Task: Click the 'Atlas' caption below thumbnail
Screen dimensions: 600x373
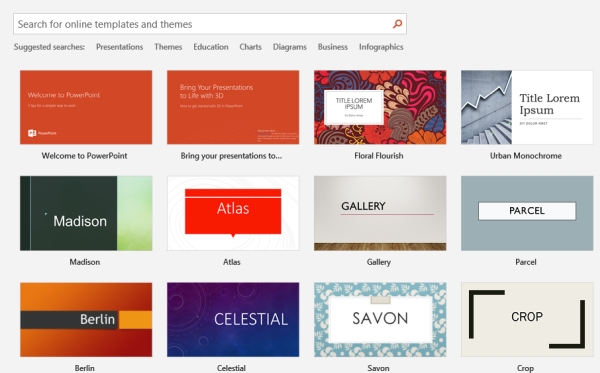Action: tap(232, 262)
